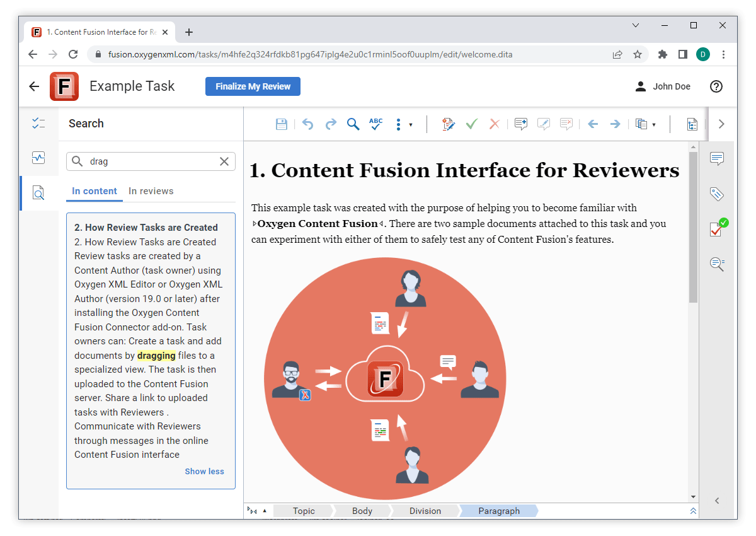The height and width of the screenshot is (536, 756).
Task: Select the Search sidebar icon
Action: click(38, 193)
